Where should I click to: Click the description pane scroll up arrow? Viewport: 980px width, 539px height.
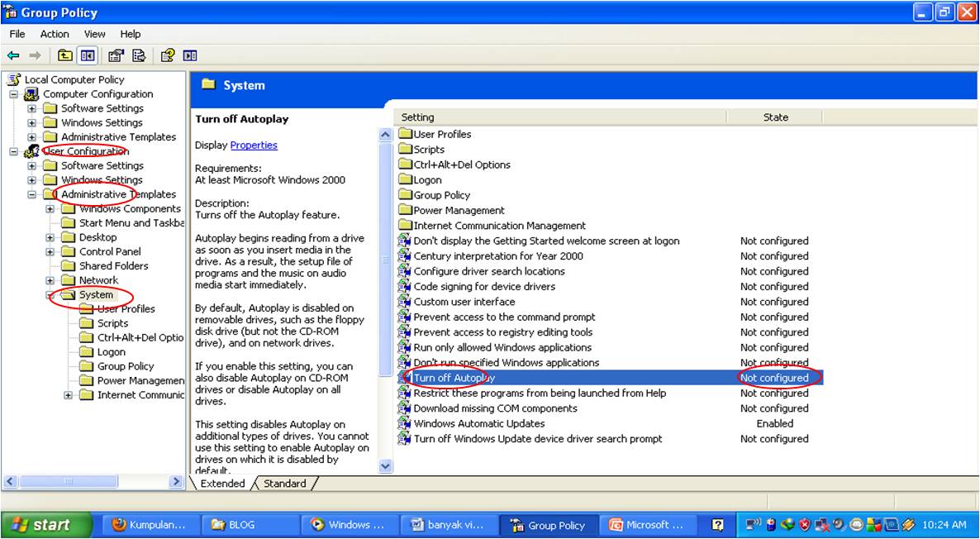tap(386, 135)
